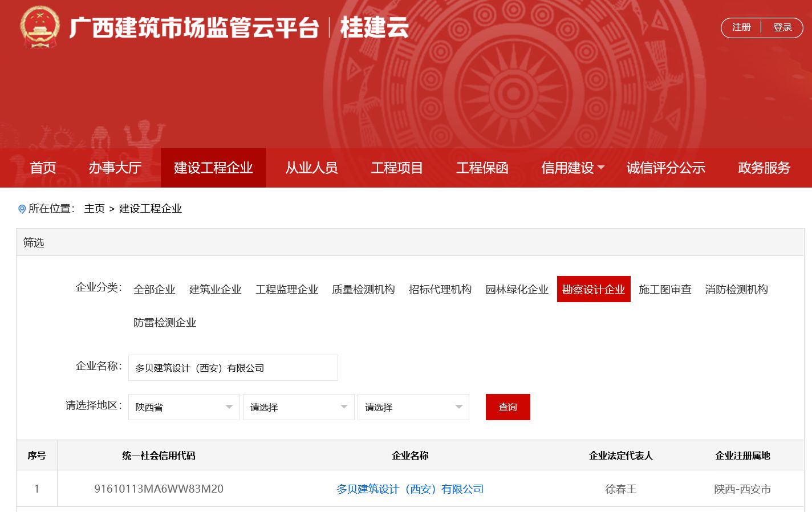The height and width of the screenshot is (512, 812).
Task: Go to the 首页 nav tab
Action: coord(43,168)
